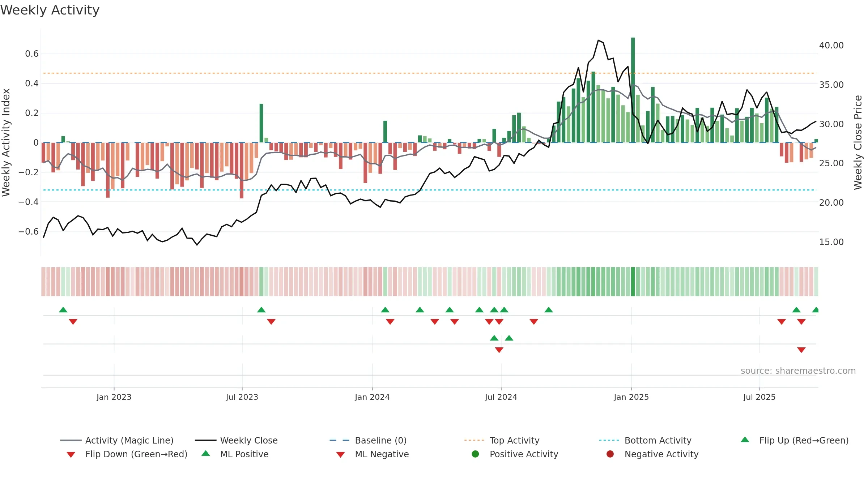This screenshot has width=868, height=488.
Task: Toggle the Activity (Magic Line) legend entry
Action: click(117, 440)
